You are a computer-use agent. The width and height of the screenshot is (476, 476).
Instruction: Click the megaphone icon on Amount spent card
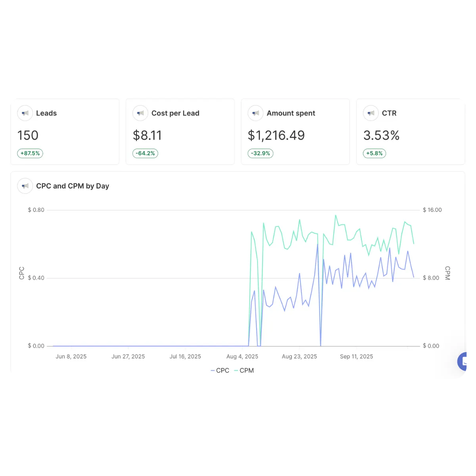point(255,113)
